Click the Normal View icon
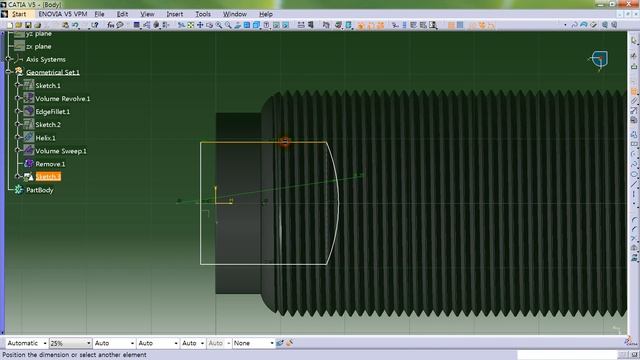 point(238,25)
